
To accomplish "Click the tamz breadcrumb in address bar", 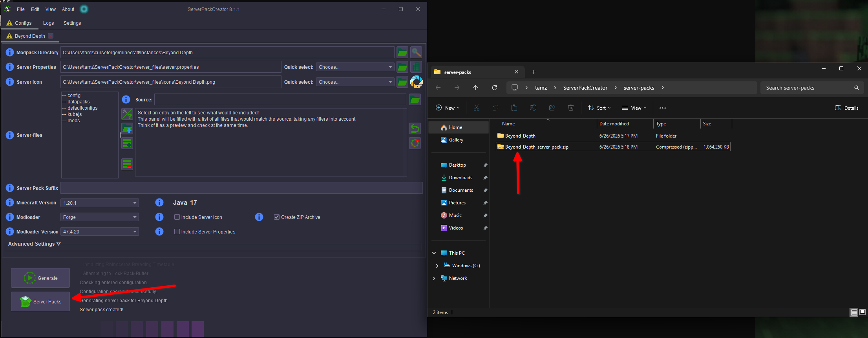I will 541,88.
